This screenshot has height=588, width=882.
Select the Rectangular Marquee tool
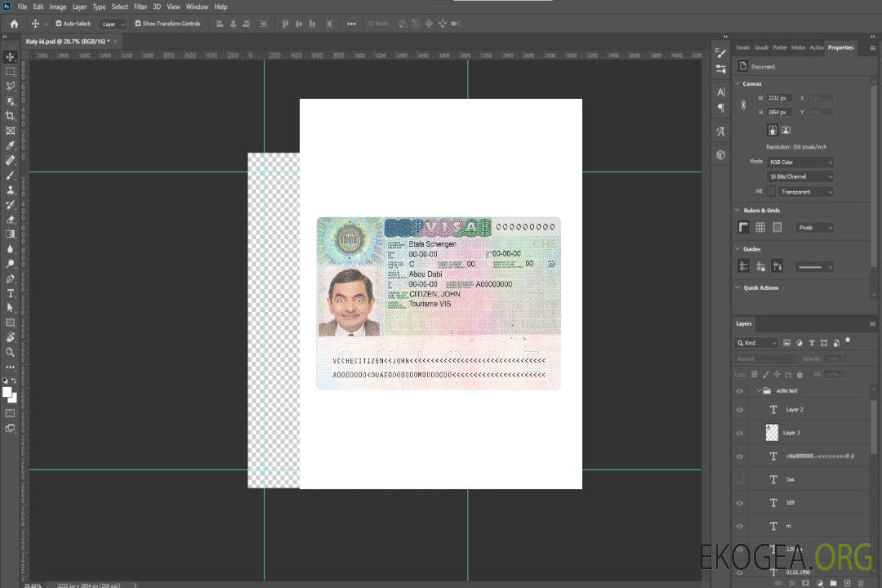tap(10, 72)
